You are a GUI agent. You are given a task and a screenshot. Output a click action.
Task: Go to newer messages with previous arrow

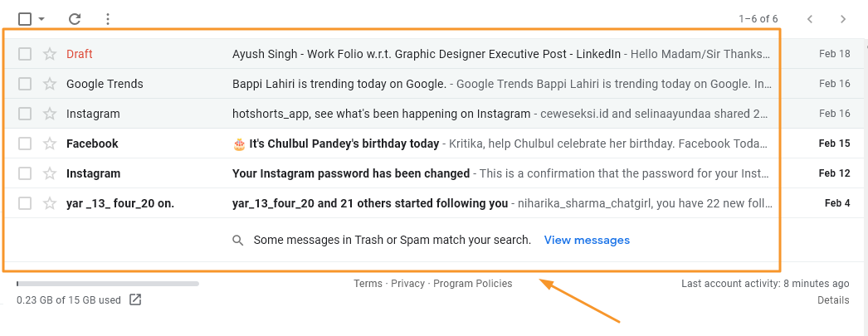(x=810, y=19)
